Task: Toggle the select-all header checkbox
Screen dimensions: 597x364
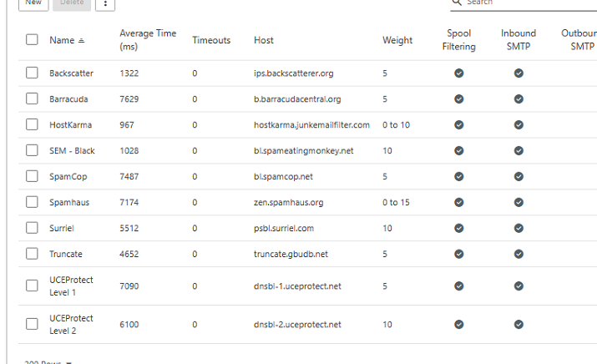Action: [x=32, y=39]
